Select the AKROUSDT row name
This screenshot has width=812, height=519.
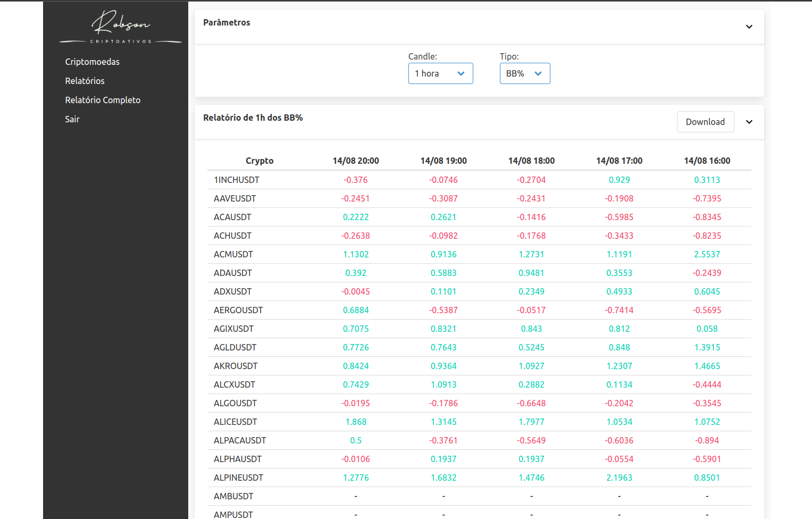point(236,366)
